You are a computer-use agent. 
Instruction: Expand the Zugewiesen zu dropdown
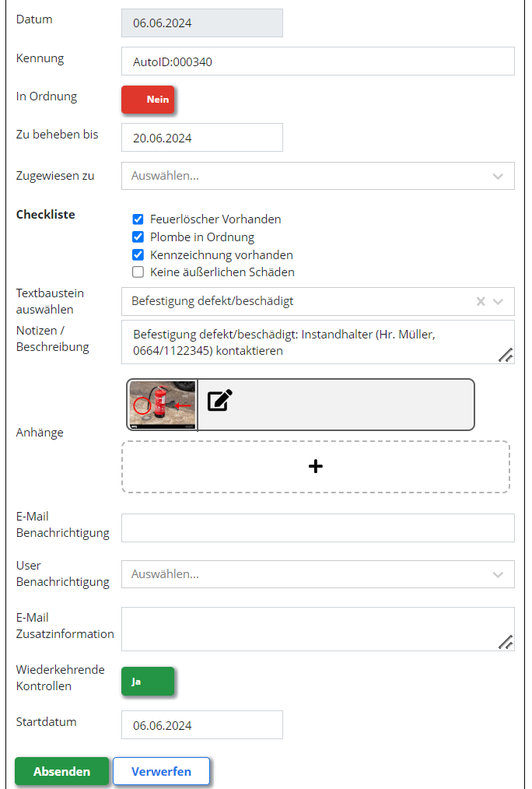pos(318,176)
